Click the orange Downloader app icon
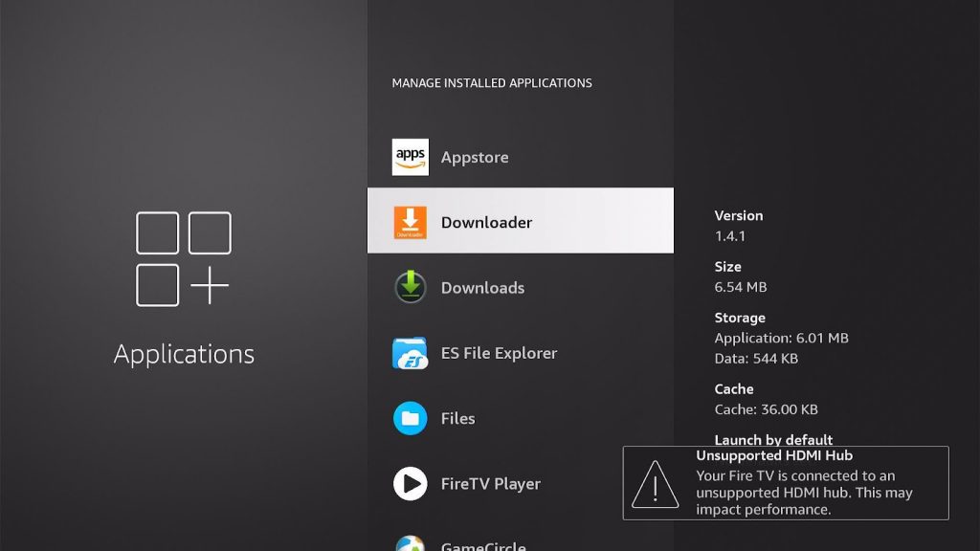 (x=410, y=222)
